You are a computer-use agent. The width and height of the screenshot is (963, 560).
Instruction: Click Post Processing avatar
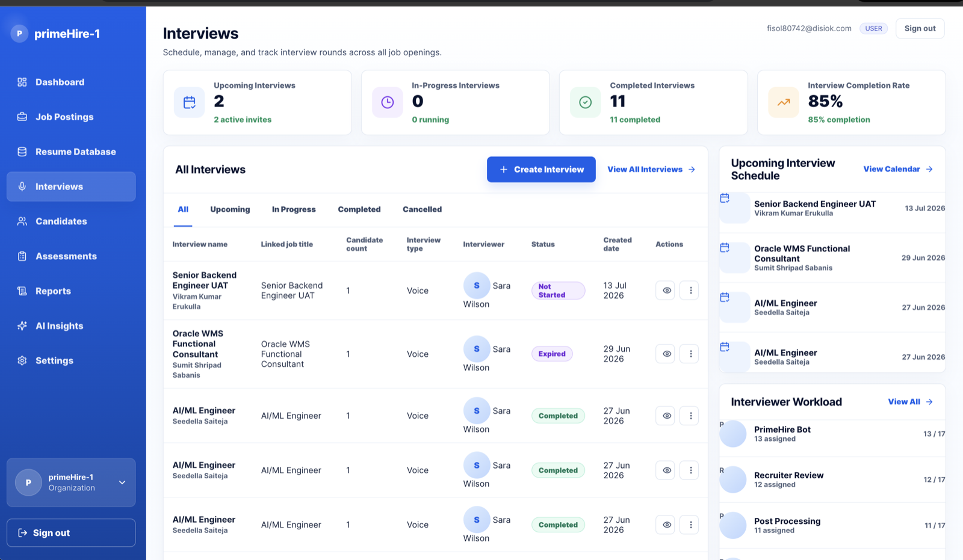click(x=733, y=525)
